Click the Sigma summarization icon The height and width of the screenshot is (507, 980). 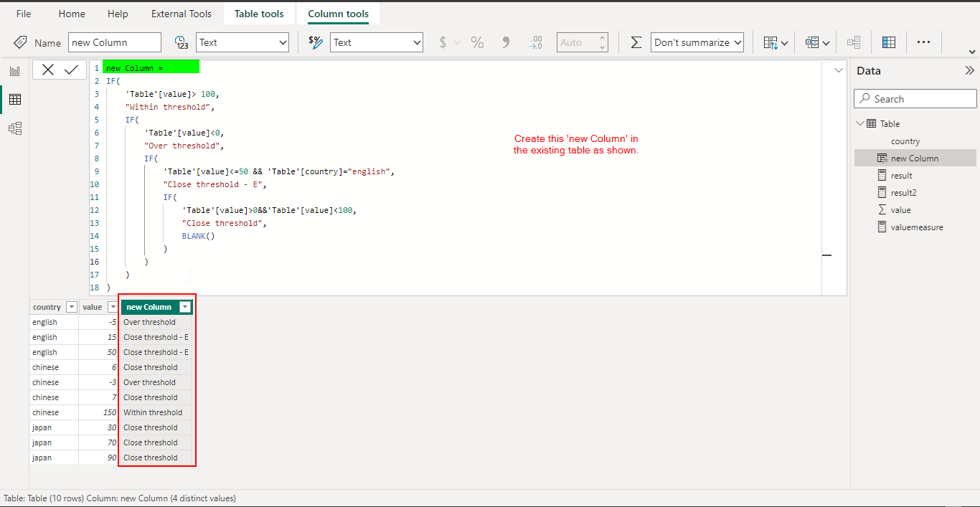point(636,42)
